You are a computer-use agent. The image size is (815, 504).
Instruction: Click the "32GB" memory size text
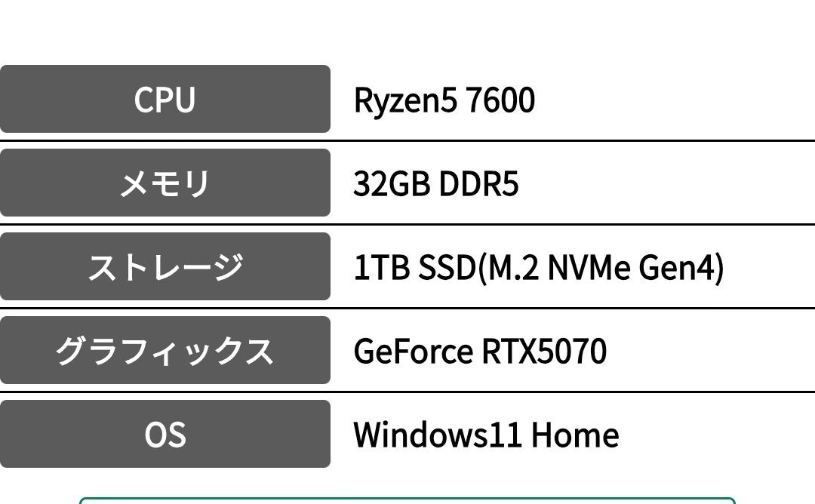[381, 184]
